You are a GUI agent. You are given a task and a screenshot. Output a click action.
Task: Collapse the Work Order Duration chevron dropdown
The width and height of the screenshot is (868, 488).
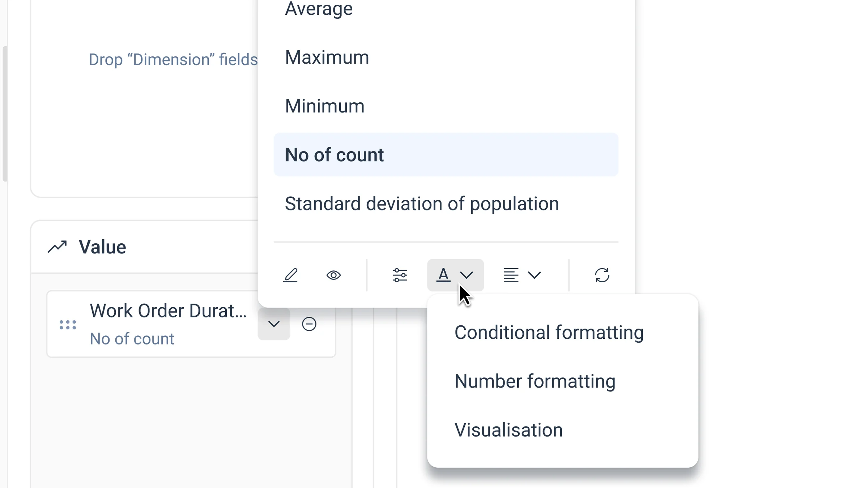pyautogui.click(x=274, y=324)
